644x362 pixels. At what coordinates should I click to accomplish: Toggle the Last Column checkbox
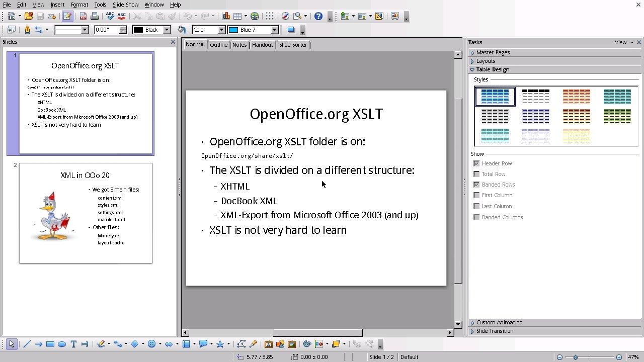tap(476, 206)
